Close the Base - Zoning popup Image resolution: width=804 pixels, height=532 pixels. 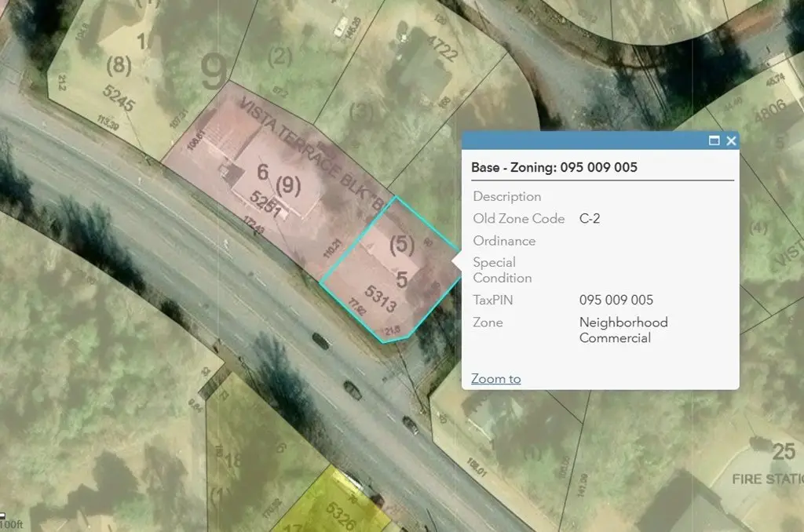tap(731, 141)
